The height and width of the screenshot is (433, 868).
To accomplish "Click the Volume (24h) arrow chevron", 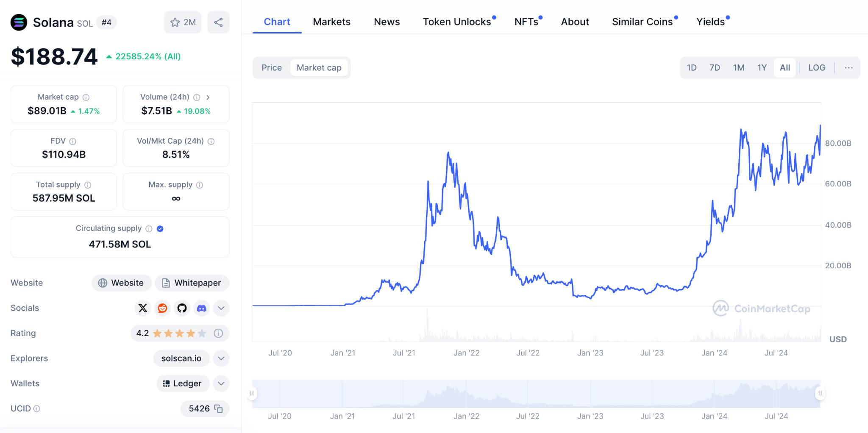I will pos(208,97).
